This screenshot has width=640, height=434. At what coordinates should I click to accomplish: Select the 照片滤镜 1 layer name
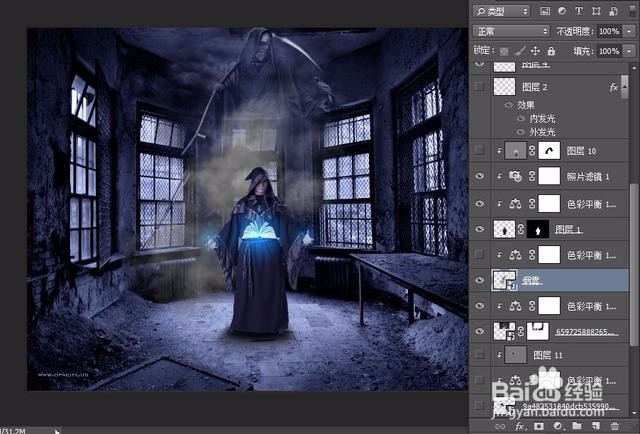pyautogui.click(x=588, y=176)
